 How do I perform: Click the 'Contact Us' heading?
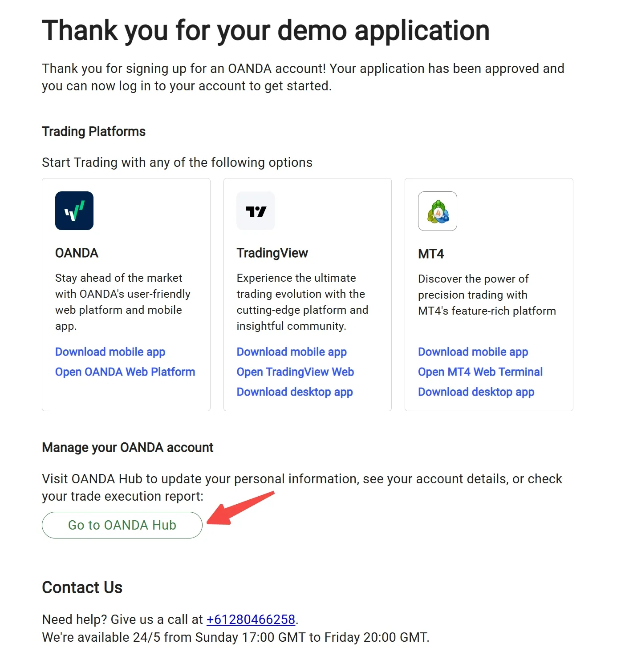pyautogui.click(x=82, y=587)
